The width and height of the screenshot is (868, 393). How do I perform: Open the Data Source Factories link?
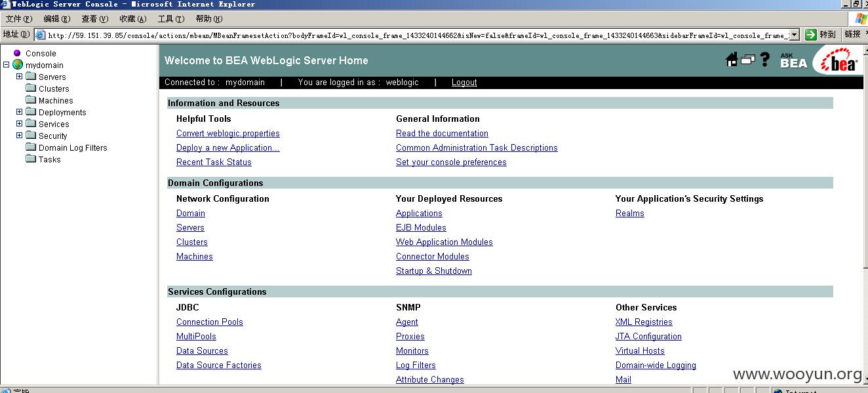[219, 365]
